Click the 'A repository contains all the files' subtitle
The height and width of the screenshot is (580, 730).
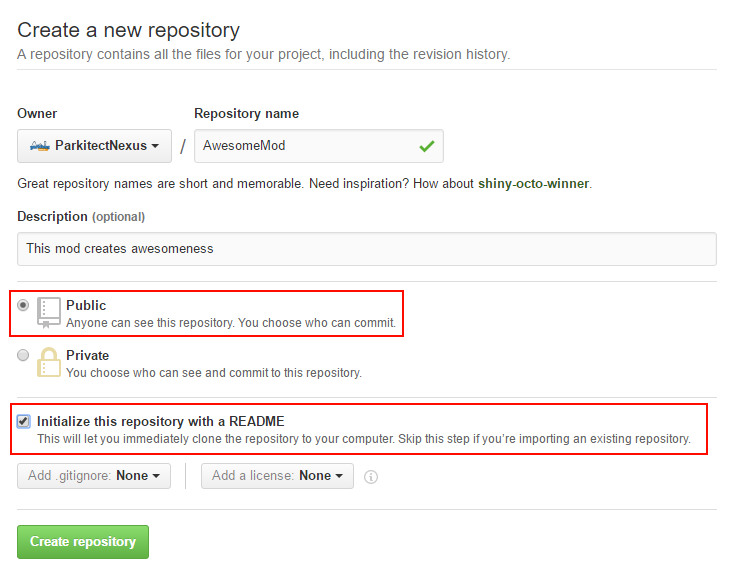coord(264,54)
